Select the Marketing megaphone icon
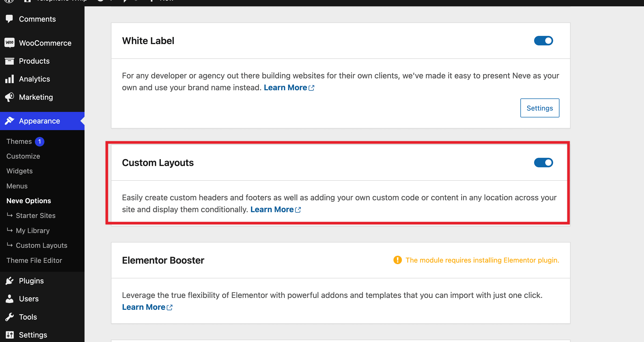This screenshot has width=644, height=342. coord(9,97)
